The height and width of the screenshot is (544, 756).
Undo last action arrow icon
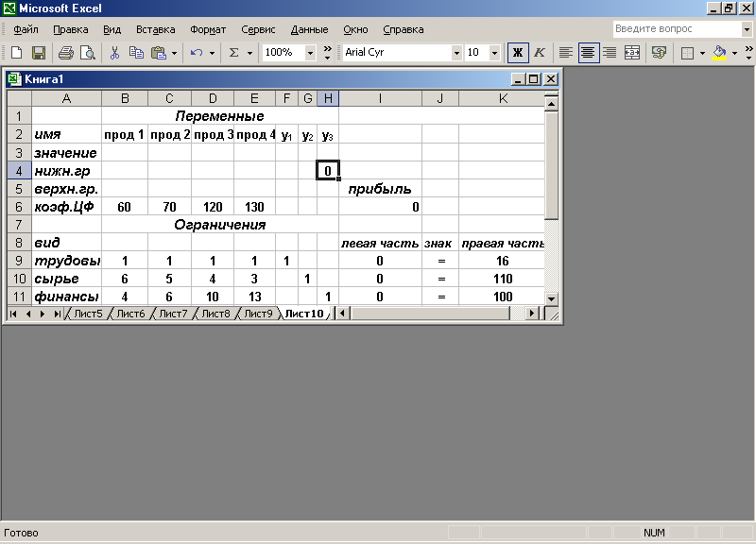coord(197,53)
